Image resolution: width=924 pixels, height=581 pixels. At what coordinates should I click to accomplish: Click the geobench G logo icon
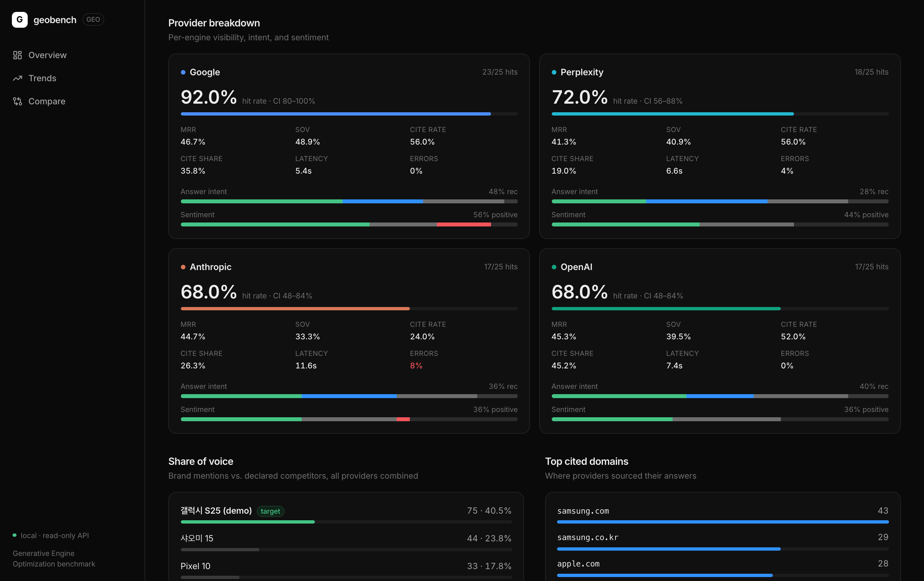(19, 19)
